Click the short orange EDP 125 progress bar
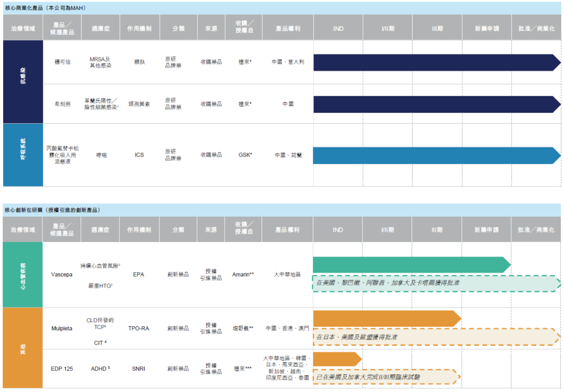 337,359
